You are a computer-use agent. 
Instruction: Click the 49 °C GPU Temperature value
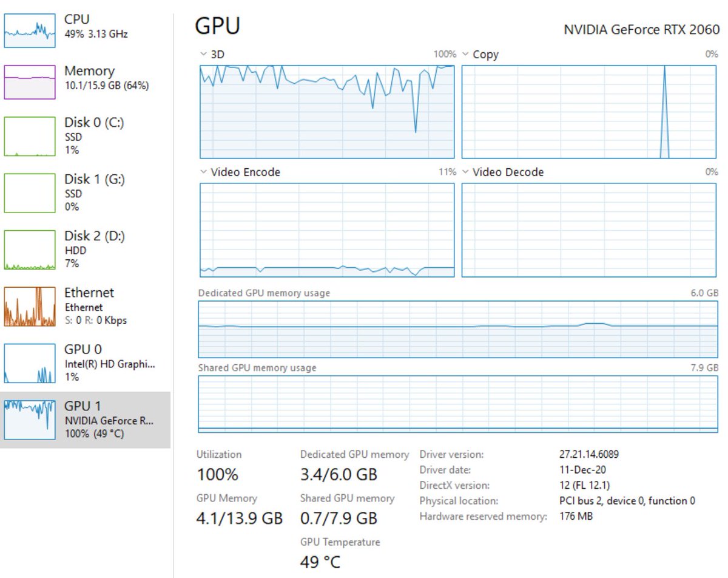320,562
